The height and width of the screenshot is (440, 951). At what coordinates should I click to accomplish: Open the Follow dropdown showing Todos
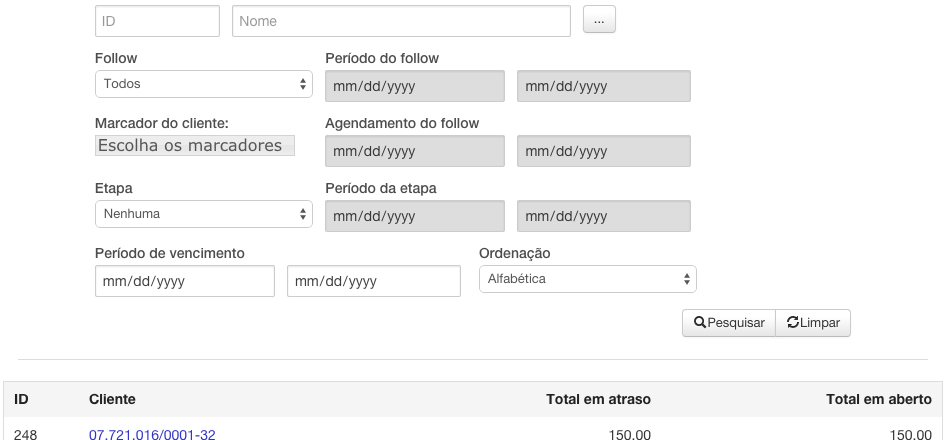point(204,84)
